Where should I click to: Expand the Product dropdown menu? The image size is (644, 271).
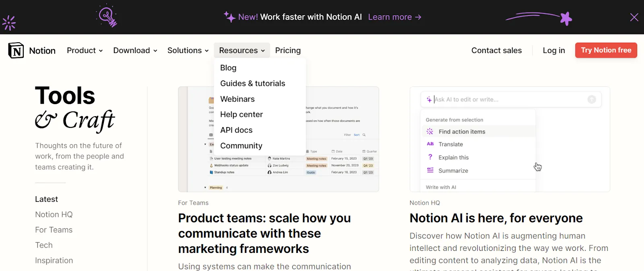(x=85, y=50)
